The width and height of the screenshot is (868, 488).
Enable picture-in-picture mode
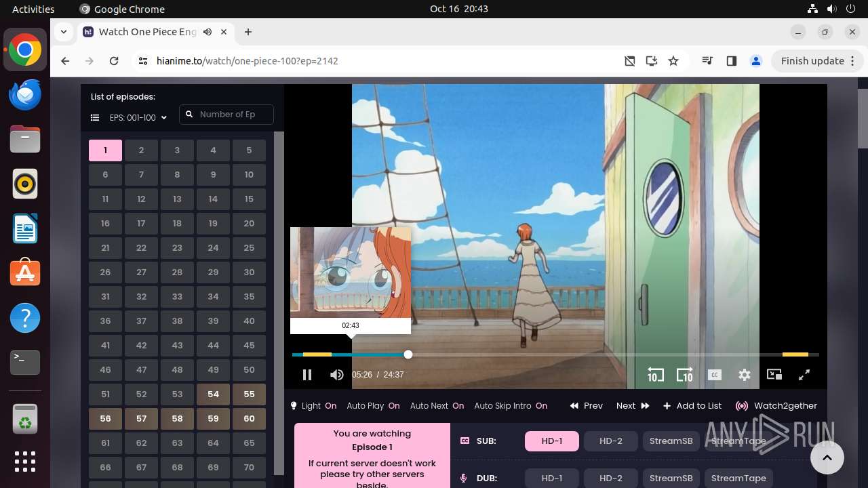[774, 374]
